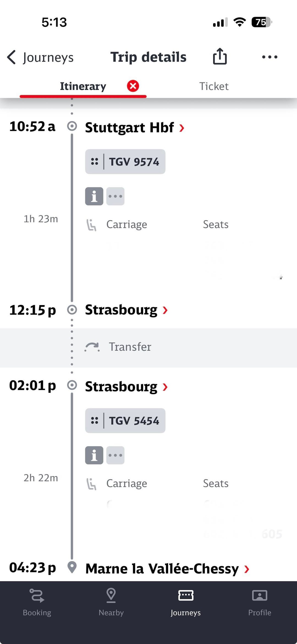Select the Itinerary tab

(x=83, y=86)
